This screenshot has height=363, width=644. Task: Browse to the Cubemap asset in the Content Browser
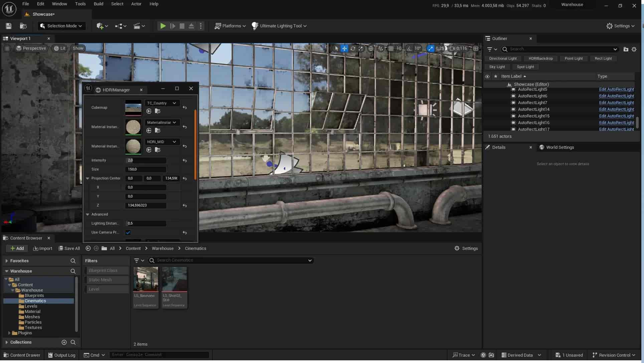click(x=157, y=111)
